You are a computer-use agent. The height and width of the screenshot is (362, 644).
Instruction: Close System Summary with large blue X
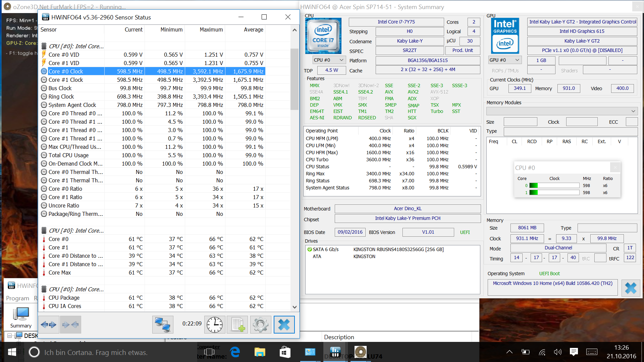click(x=631, y=288)
